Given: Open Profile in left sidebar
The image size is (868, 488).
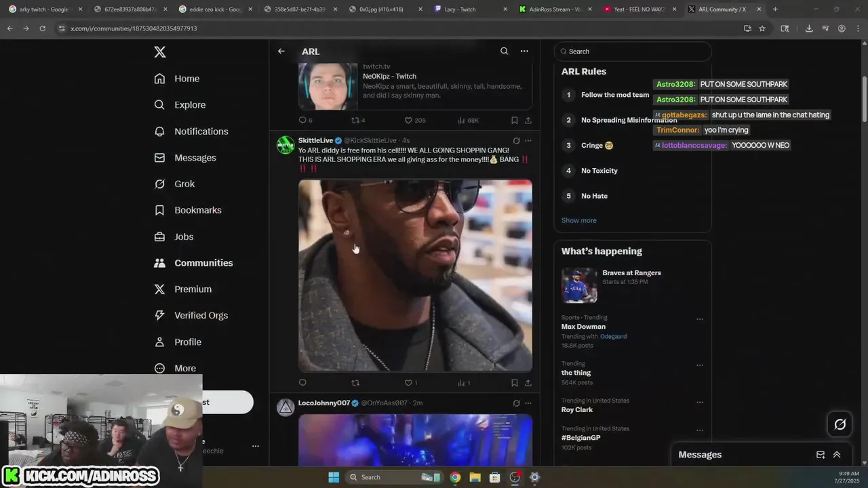Looking at the screenshot, I should (177, 342).
